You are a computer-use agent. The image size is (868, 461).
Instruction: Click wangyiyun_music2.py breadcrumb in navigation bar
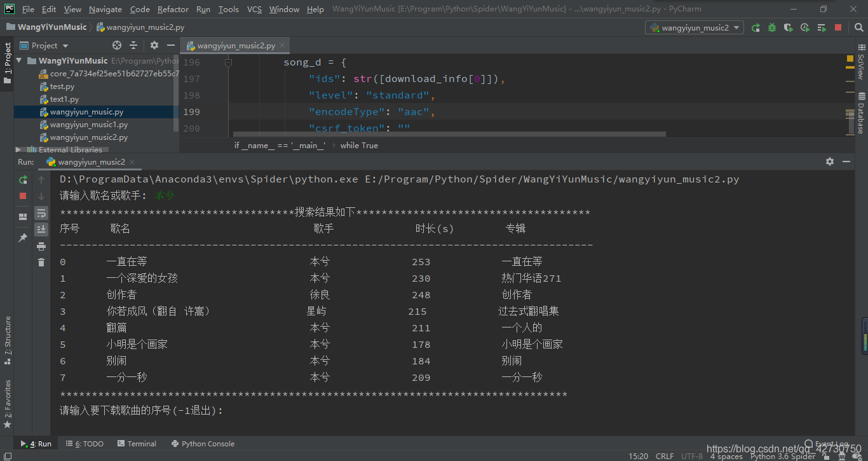140,27
